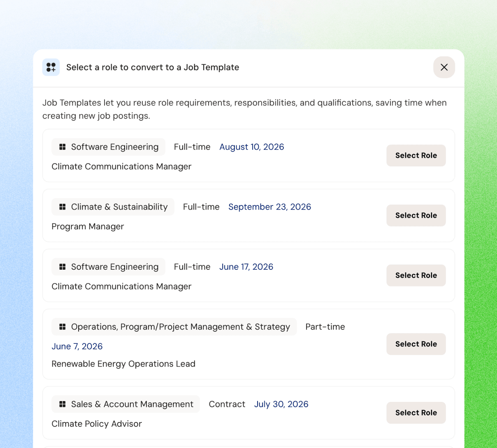Click the August 10, 2026 date
Image resolution: width=497 pixels, height=448 pixels.
252,147
